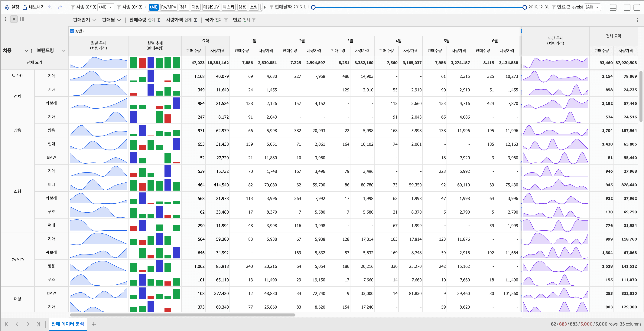Click the date slider end handle
Viewport: 644px width, 331px height.
click(525, 7)
